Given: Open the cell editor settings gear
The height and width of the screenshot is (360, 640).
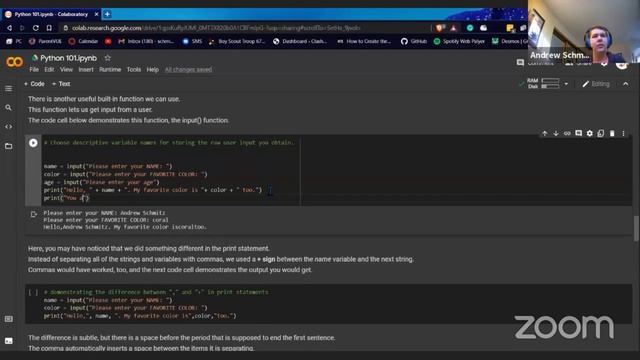Looking at the screenshot, I should [589, 133].
